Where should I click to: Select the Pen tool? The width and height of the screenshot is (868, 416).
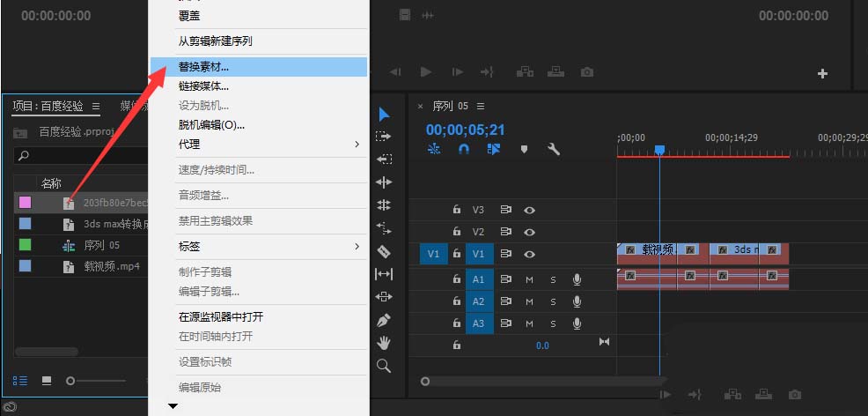(384, 320)
